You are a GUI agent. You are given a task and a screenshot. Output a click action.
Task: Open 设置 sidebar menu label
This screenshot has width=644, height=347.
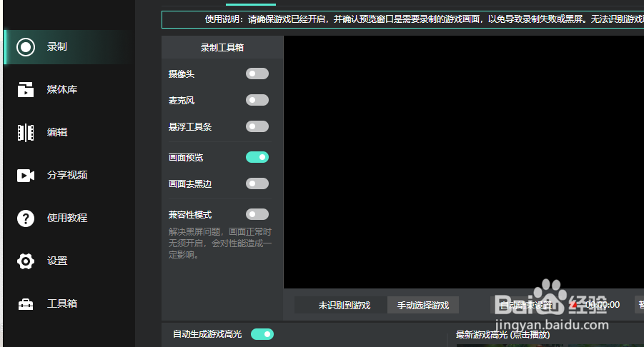tap(57, 261)
